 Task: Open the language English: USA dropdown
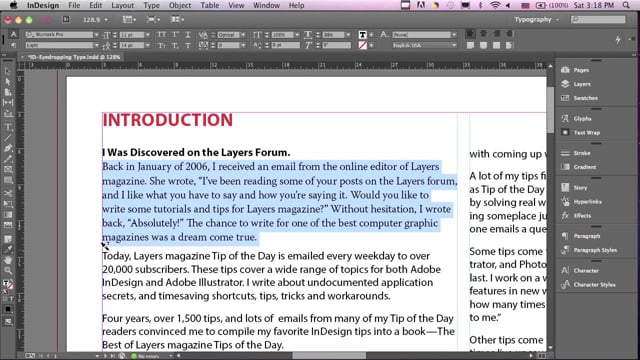click(x=454, y=45)
